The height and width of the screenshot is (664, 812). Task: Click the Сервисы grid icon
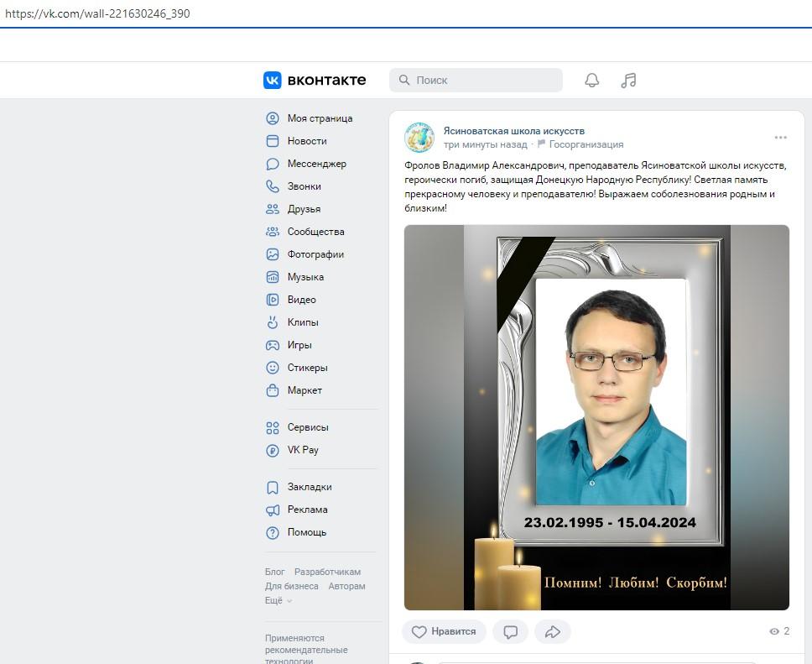[273, 427]
